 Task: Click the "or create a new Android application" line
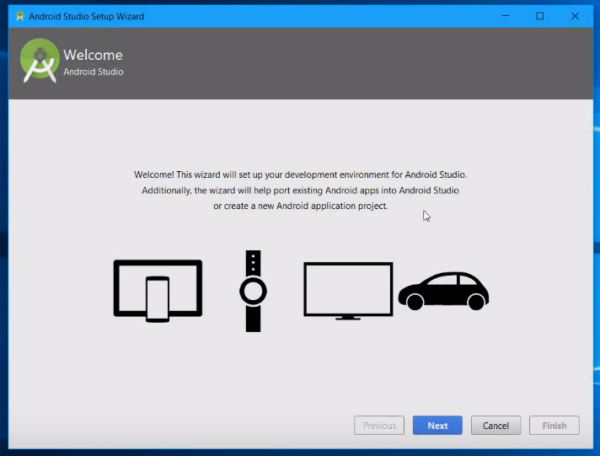[300, 206]
